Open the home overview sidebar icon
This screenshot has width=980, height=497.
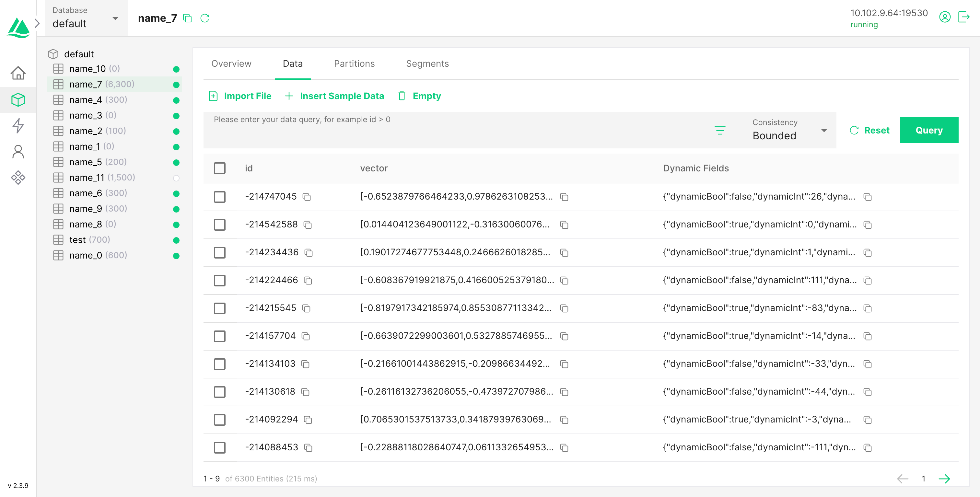[18, 73]
